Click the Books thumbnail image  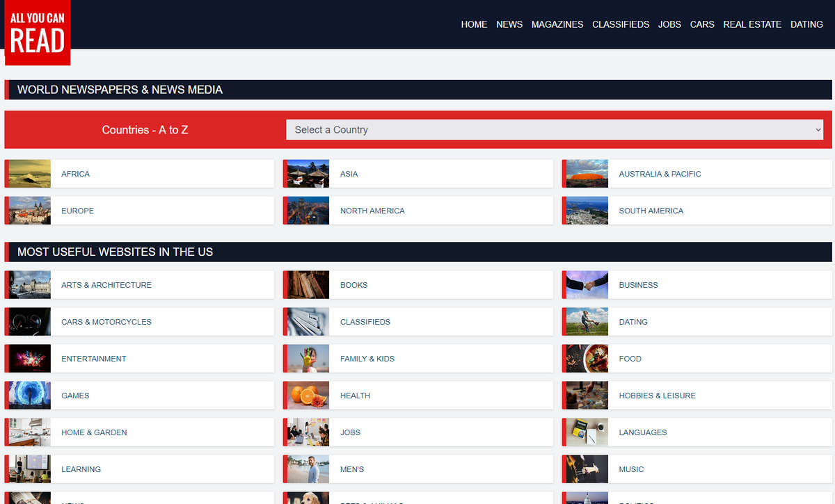coord(308,285)
